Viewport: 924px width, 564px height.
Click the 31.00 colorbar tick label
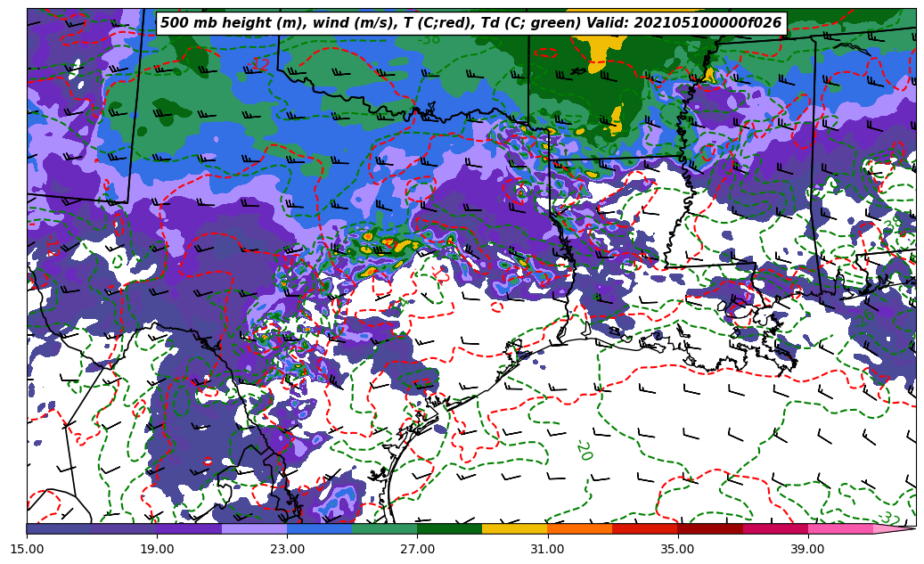coord(547,550)
